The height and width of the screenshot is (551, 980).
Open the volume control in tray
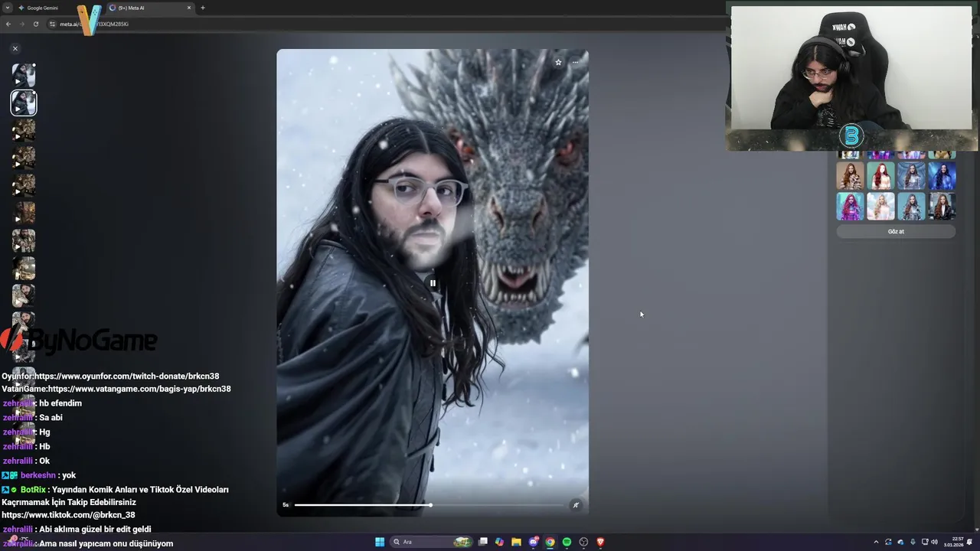pyautogui.click(x=934, y=542)
